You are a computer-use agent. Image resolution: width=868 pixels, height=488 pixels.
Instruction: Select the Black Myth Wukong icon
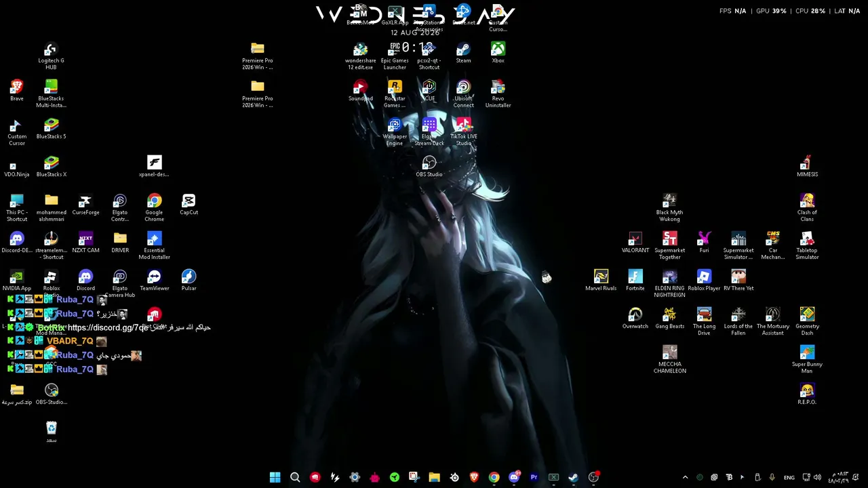[669, 208]
